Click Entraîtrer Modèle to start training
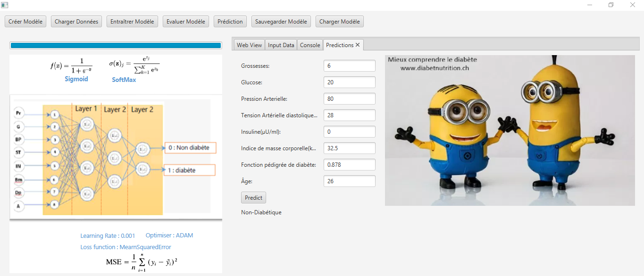Image resolution: width=644 pixels, height=276 pixels. [132, 21]
